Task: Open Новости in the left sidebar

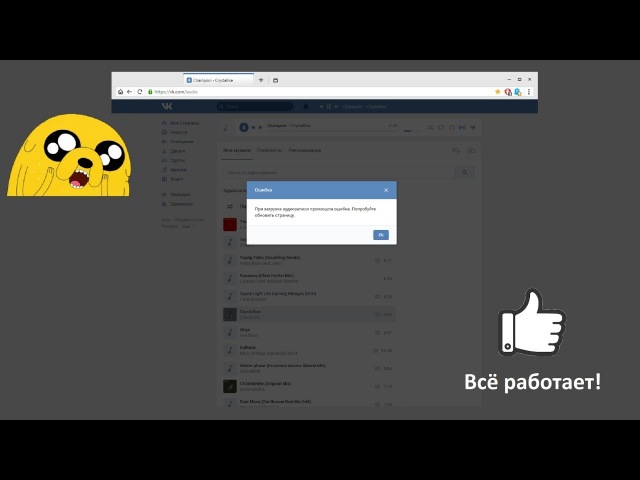Action: click(176, 132)
